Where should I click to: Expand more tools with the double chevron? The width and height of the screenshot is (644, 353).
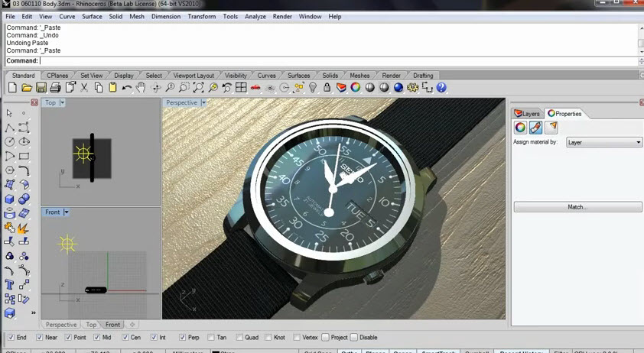pyautogui.click(x=33, y=313)
